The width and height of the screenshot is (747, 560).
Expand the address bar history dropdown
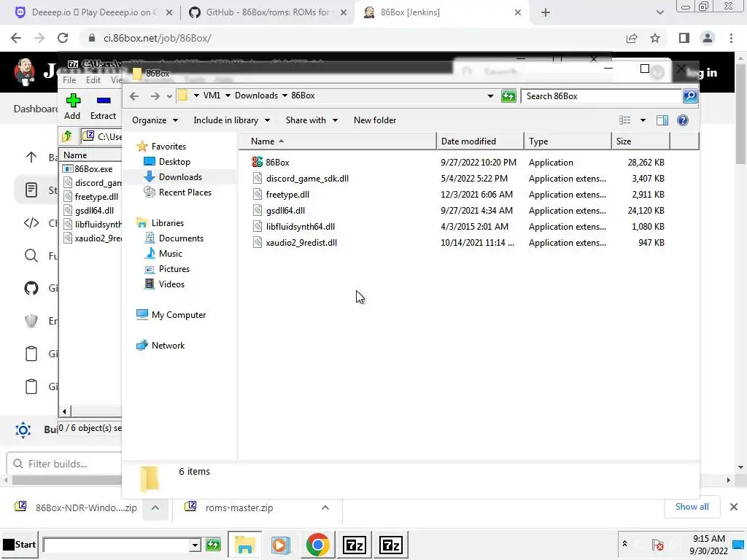(x=490, y=96)
